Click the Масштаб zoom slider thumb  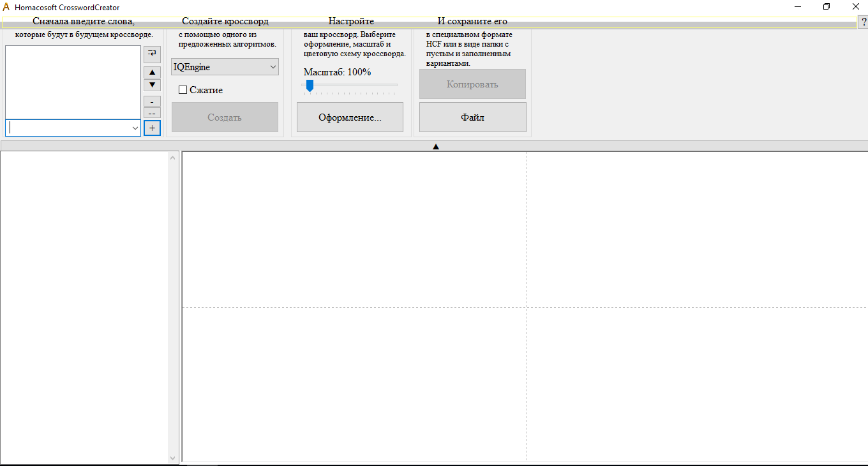(x=310, y=86)
